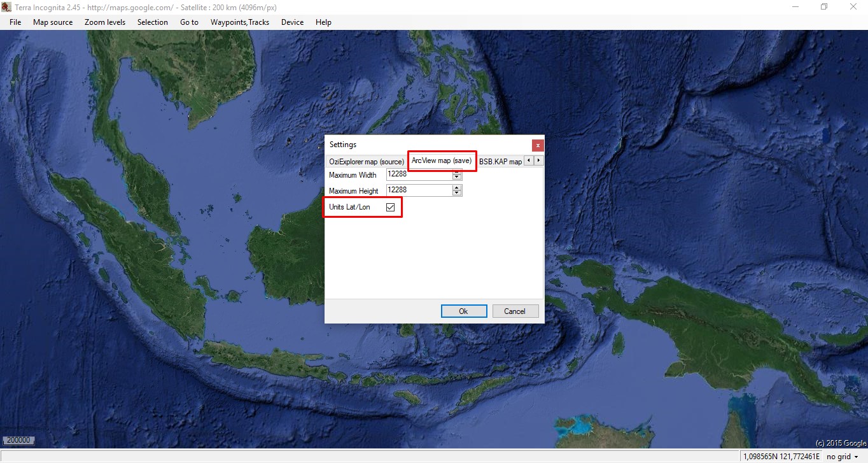This screenshot has height=463, width=868.
Task: Click inside the Maximum Height input field
Action: (419, 190)
